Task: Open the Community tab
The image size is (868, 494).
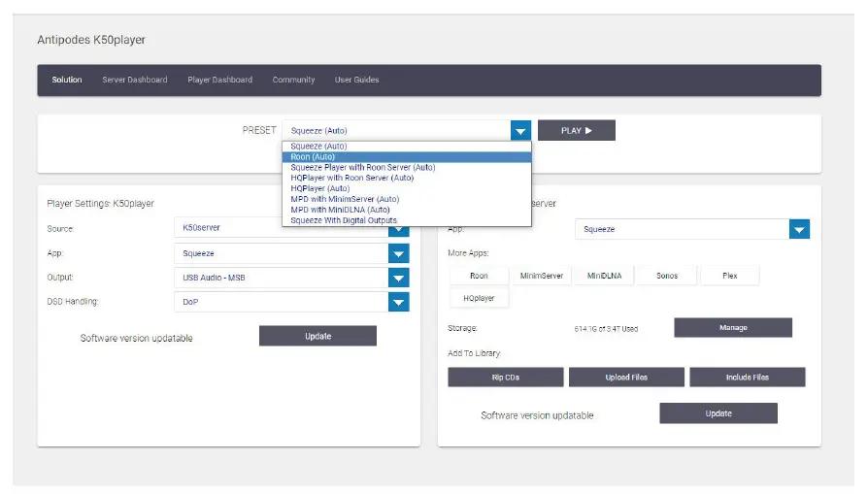Action: pyautogui.click(x=293, y=80)
